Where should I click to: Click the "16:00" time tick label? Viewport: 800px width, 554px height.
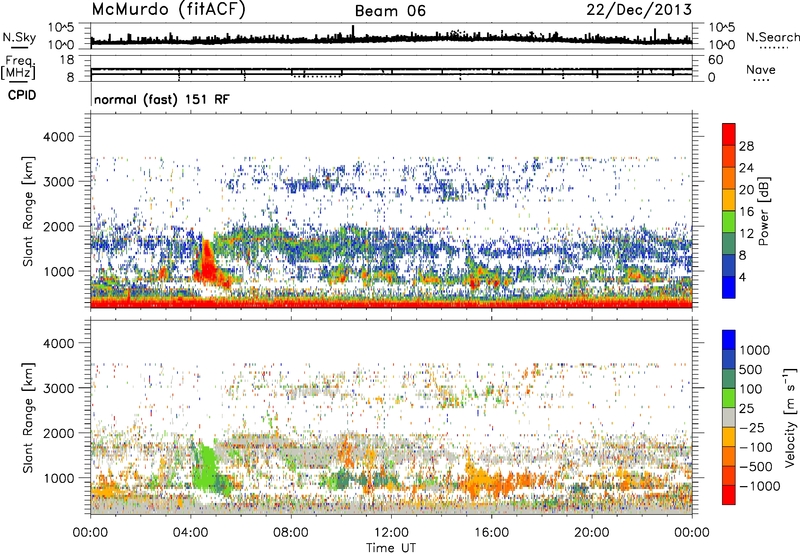pyautogui.click(x=491, y=533)
